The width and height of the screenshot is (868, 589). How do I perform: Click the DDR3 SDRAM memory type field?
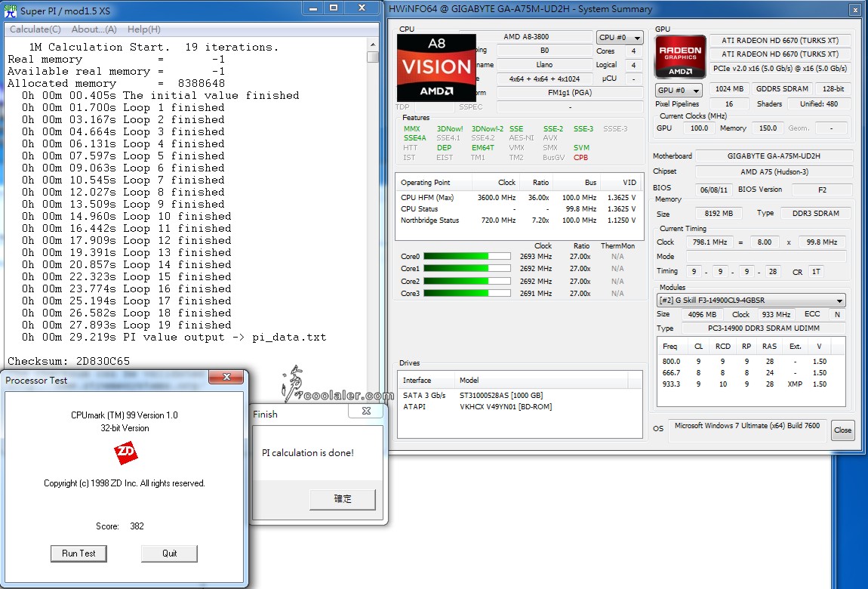815,213
